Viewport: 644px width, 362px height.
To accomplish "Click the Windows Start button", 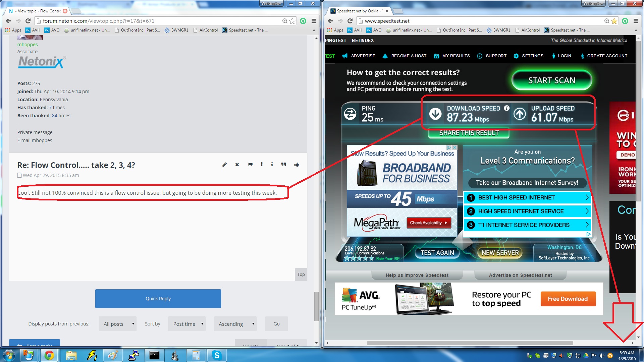I will point(9,355).
